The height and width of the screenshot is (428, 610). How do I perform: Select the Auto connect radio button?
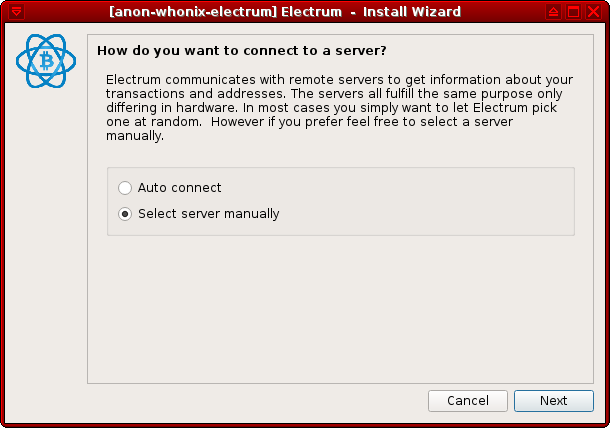[125, 188]
